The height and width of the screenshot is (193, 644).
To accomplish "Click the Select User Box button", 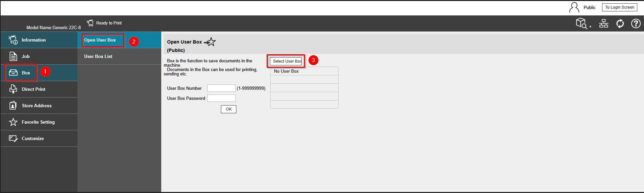I will coord(286,61).
